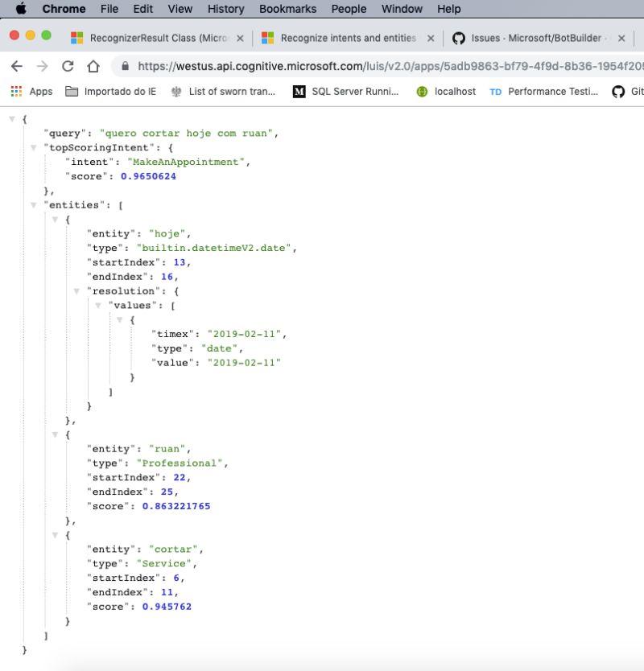Open the History menu
The image size is (644, 671).
point(225,9)
